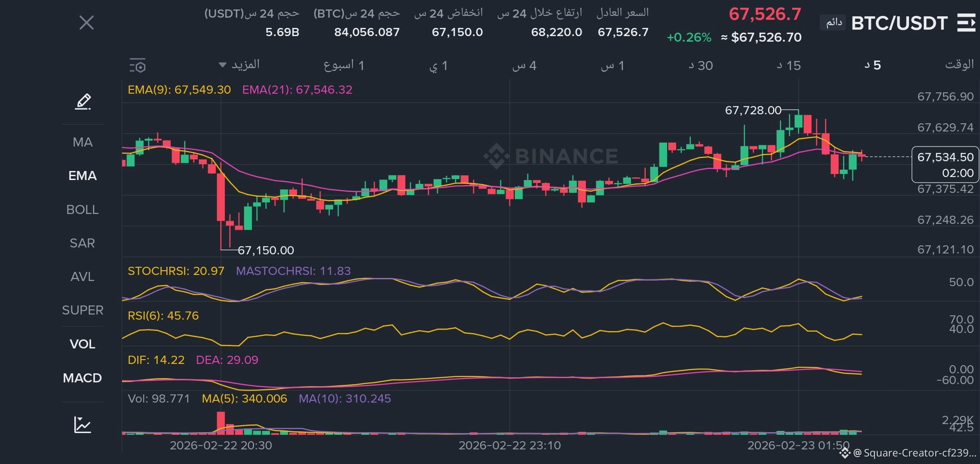Click the MA(5): 340.006 volume label

(x=245, y=399)
